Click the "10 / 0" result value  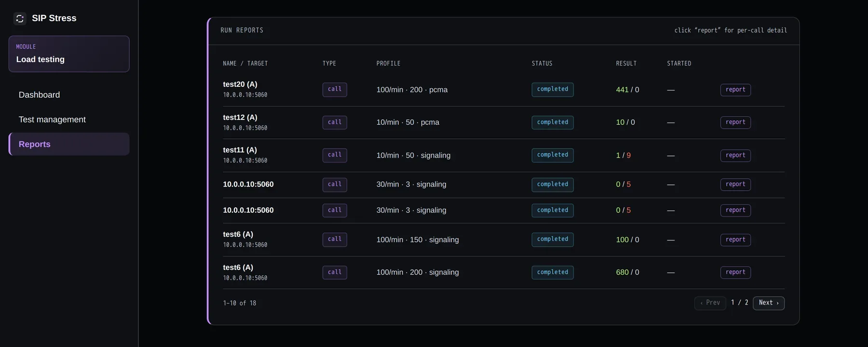[625, 122]
